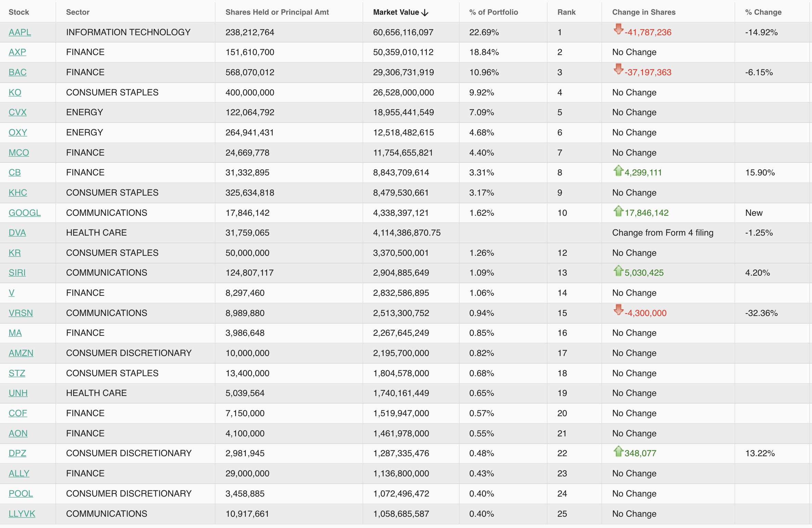The height and width of the screenshot is (528, 812).
Task: Open the OXY stock link
Action: click(x=18, y=132)
